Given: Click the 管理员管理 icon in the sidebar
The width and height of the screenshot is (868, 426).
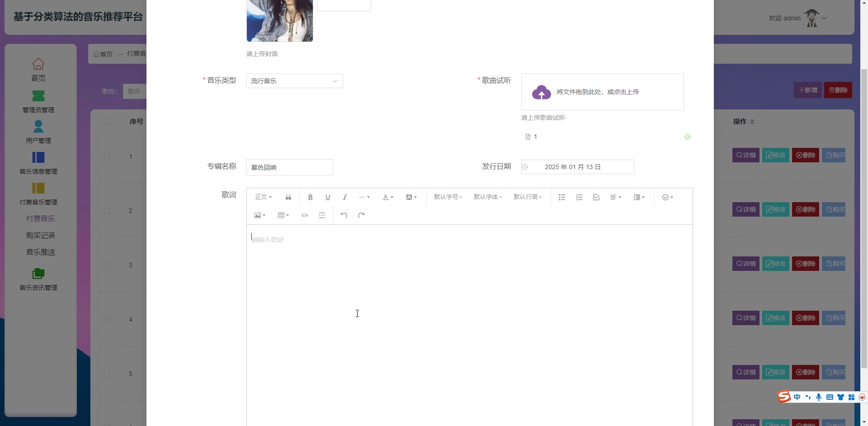Looking at the screenshot, I should [x=38, y=96].
